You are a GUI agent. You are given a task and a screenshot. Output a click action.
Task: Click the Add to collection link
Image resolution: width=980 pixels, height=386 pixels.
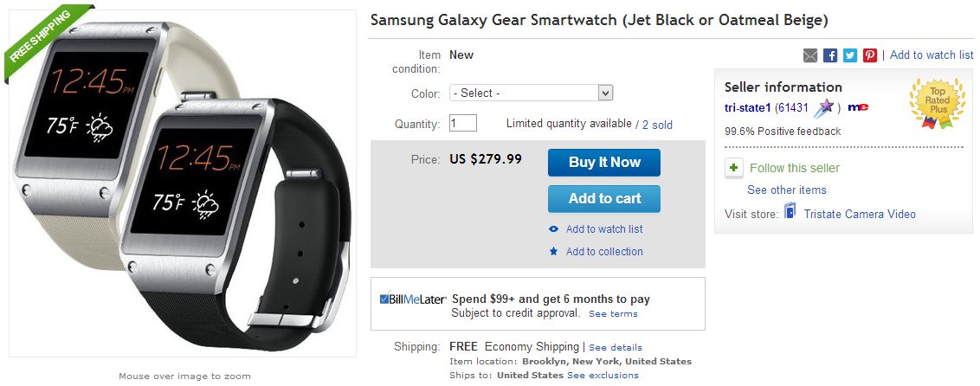[603, 252]
